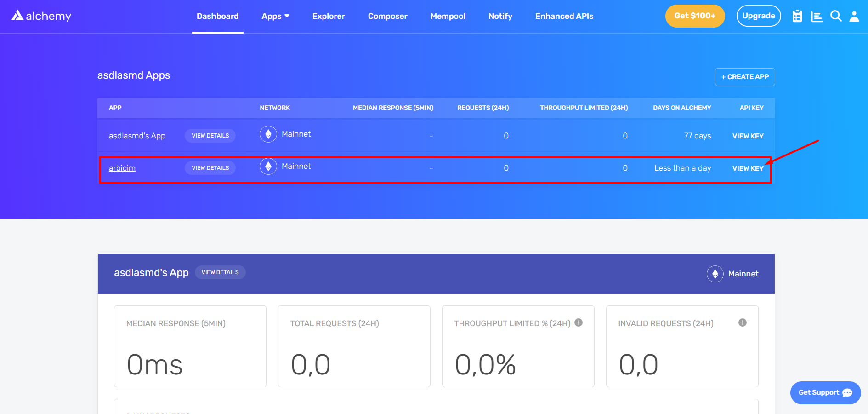Click asdlasmd's App title in lower panel
Image resolution: width=868 pixels, height=414 pixels.
point(151,273)
